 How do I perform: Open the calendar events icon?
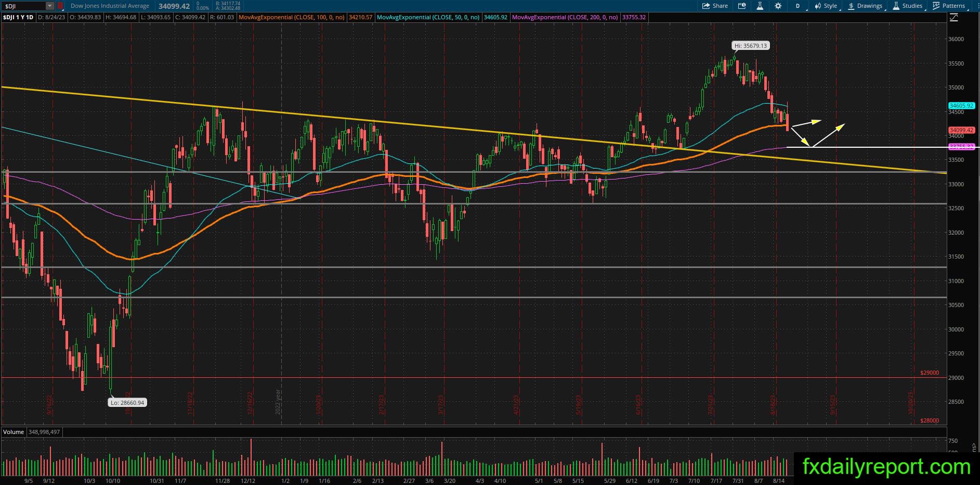click(x=742, y=6)
